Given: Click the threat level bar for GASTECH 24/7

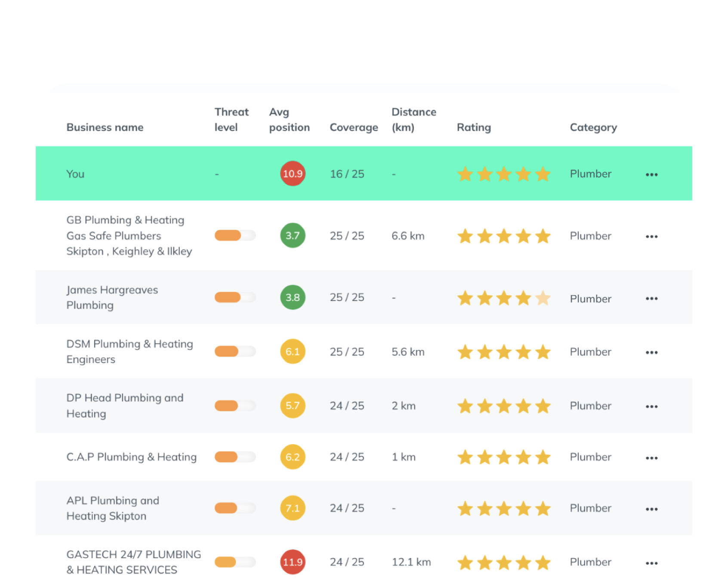Looking at the screenshot, I should click(x=235, y=562).
